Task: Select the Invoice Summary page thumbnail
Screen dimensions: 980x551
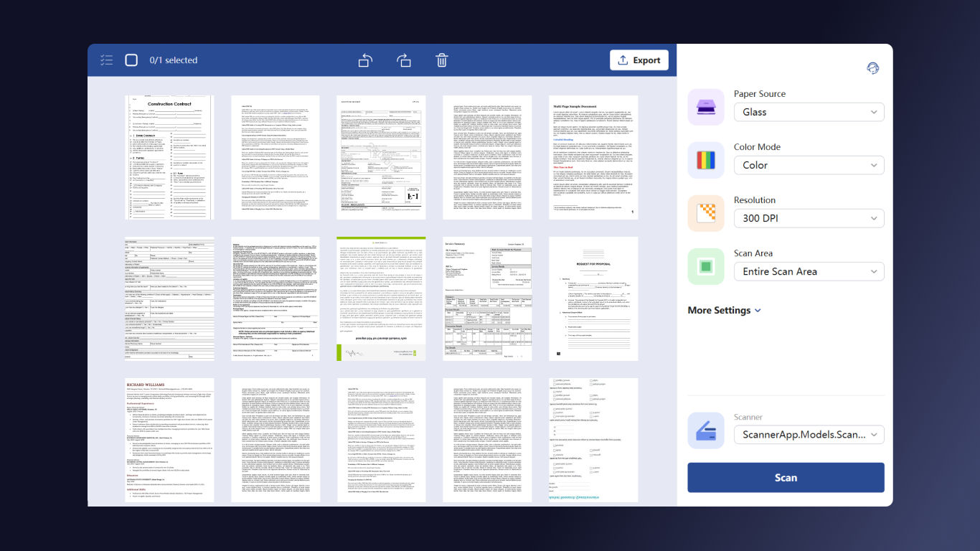Action: click(487, 298)
